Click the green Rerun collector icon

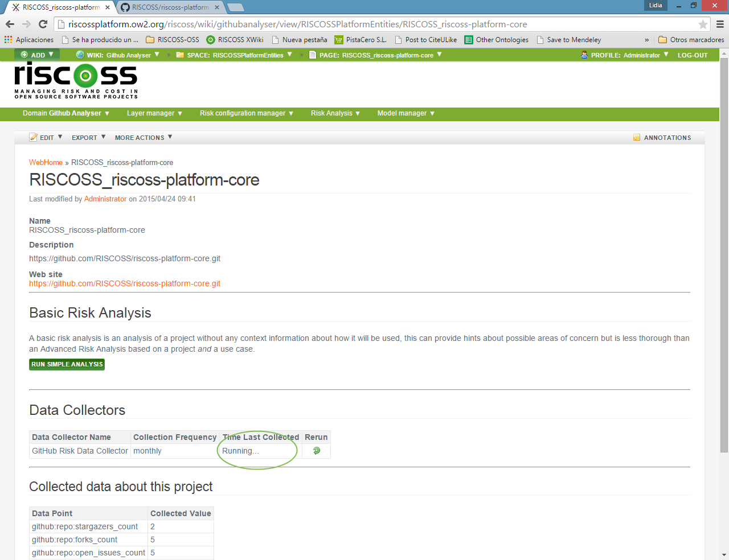click(x=317, y=451)
